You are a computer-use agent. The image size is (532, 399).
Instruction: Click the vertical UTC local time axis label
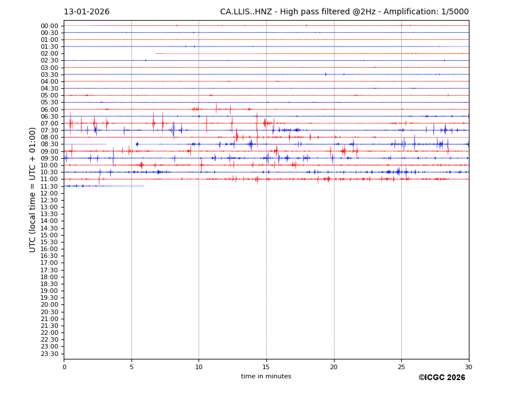[33, 189]
